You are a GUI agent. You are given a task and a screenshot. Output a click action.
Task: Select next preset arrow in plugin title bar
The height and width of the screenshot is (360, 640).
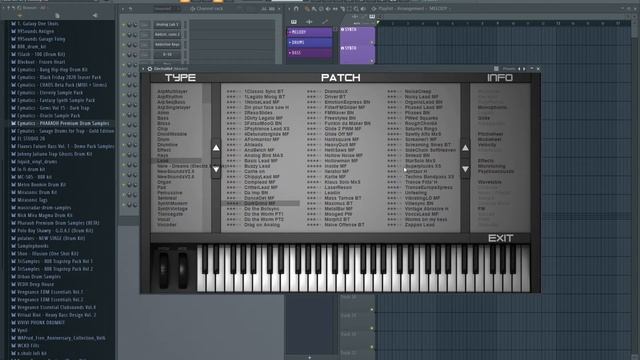click(524, 69)
